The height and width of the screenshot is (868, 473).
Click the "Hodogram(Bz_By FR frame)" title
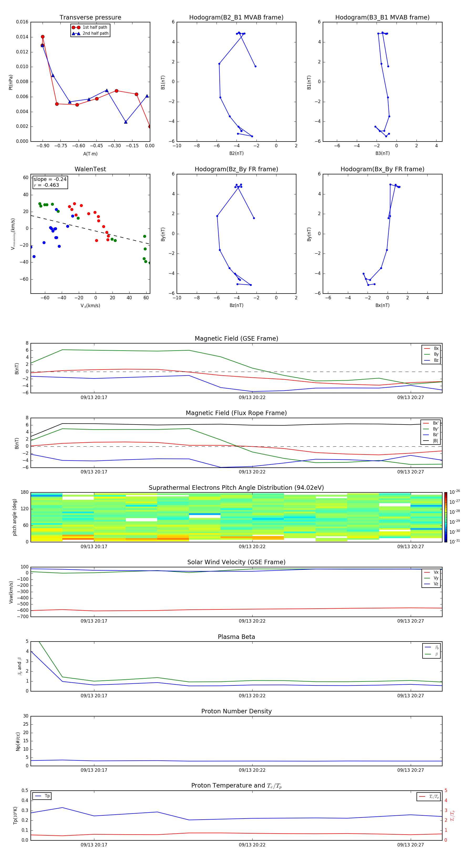pyautogui.click(x=236, y=169)
